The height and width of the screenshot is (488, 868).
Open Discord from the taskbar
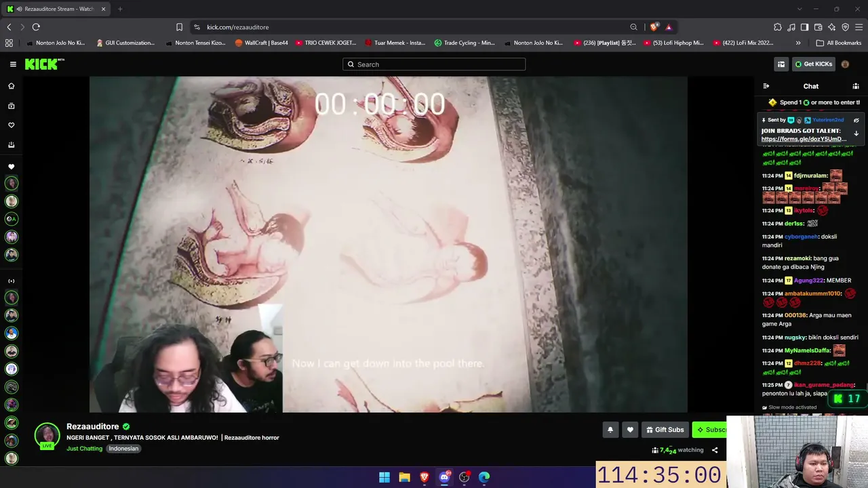coord(444,477)
